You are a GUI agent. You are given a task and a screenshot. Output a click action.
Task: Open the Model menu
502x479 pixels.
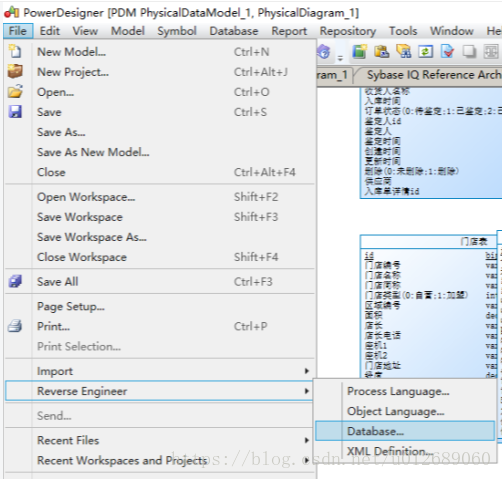[128, 31]
